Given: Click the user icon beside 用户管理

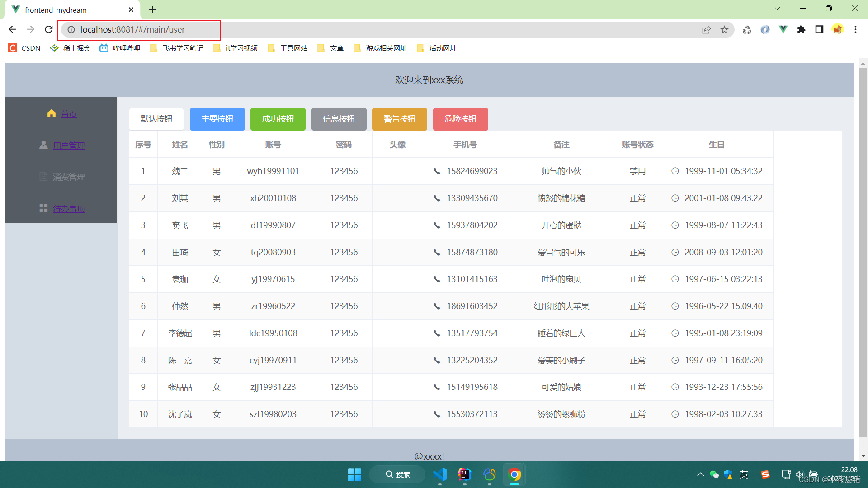Looking at the screenshot, I should pos(43,145).
